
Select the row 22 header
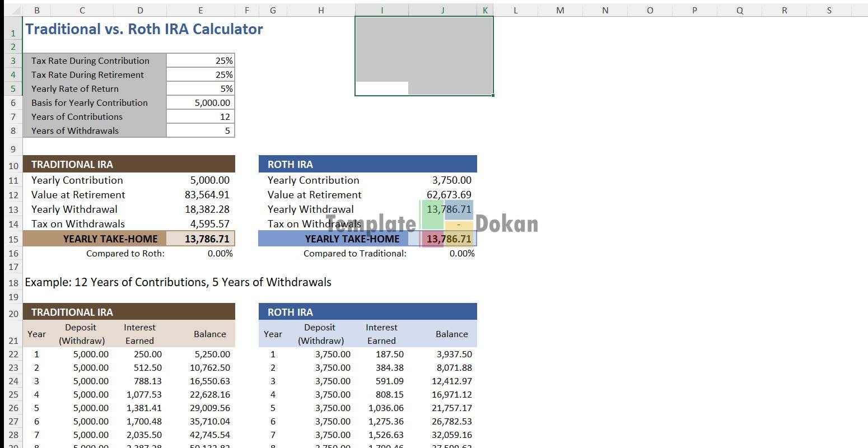(x=13, y=354)
